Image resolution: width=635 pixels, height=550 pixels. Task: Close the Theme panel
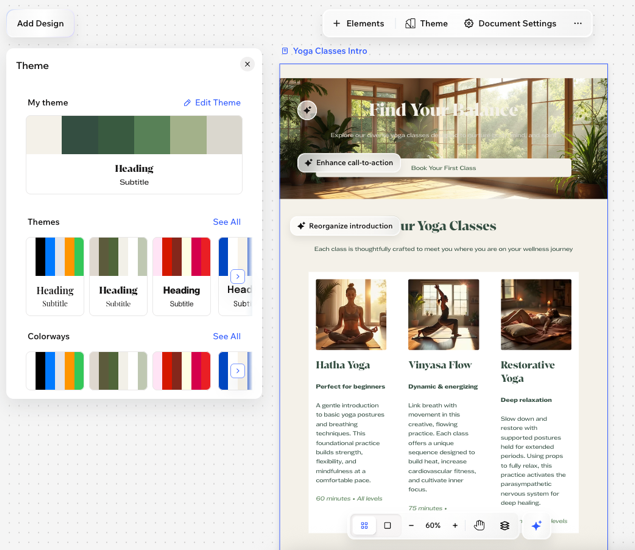247,64
